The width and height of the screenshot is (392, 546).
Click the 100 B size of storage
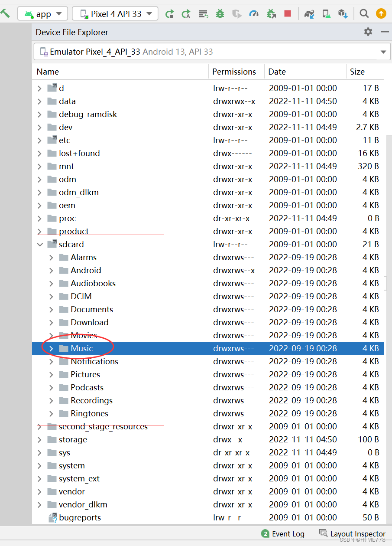click(369, 440)
